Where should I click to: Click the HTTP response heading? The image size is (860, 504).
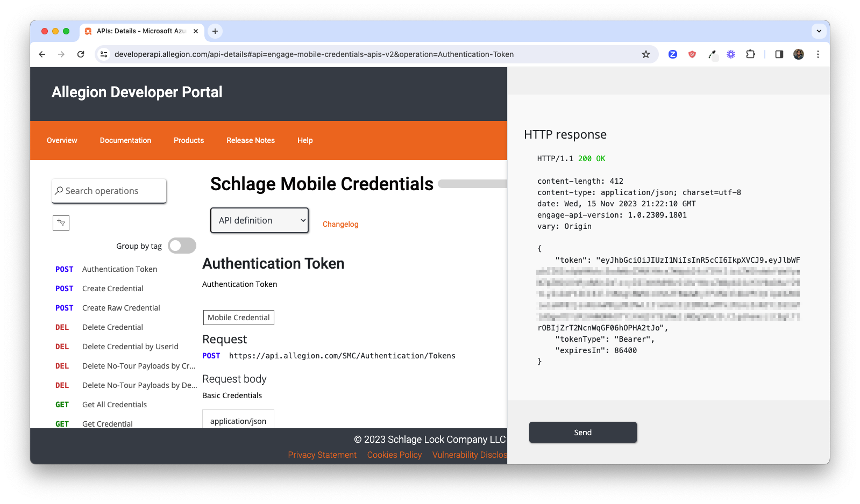point(565,134)
